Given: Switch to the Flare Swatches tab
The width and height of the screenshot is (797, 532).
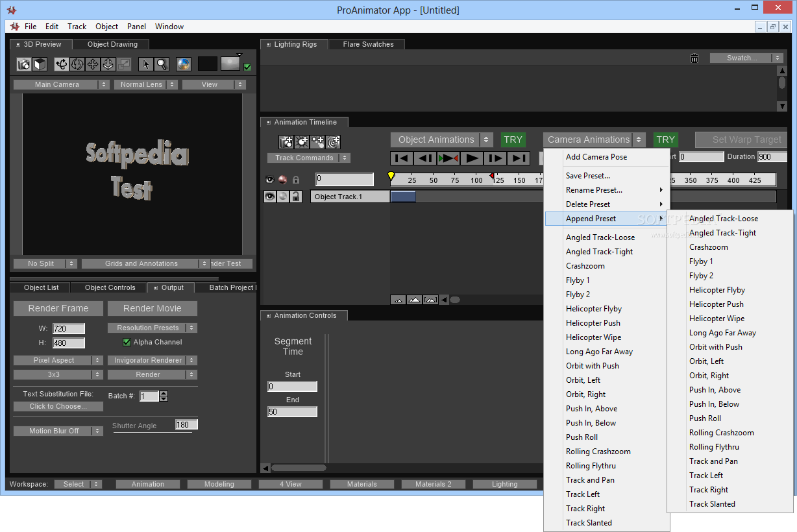Looking at the screenshot, I should click(368, 44).
